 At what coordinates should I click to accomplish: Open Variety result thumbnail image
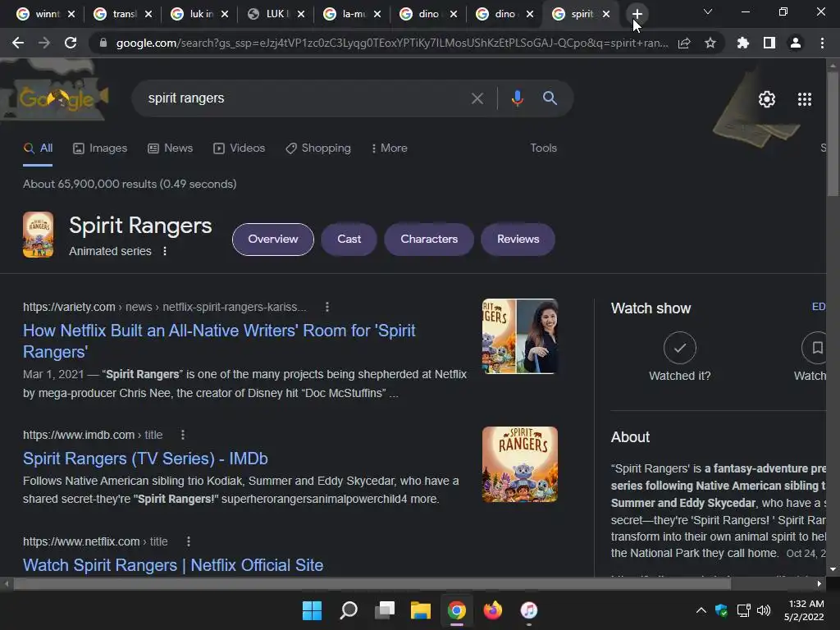point(519,336)
